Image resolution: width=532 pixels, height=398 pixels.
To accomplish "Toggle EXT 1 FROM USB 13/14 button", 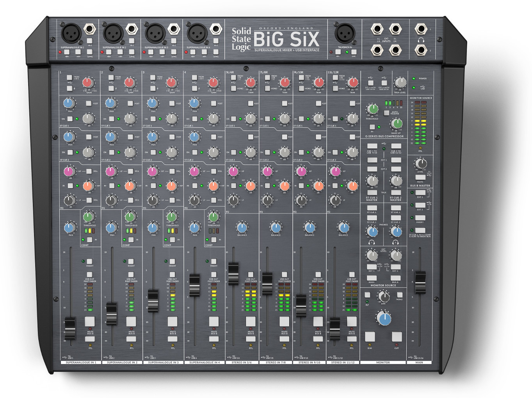I will coord(370,83).
